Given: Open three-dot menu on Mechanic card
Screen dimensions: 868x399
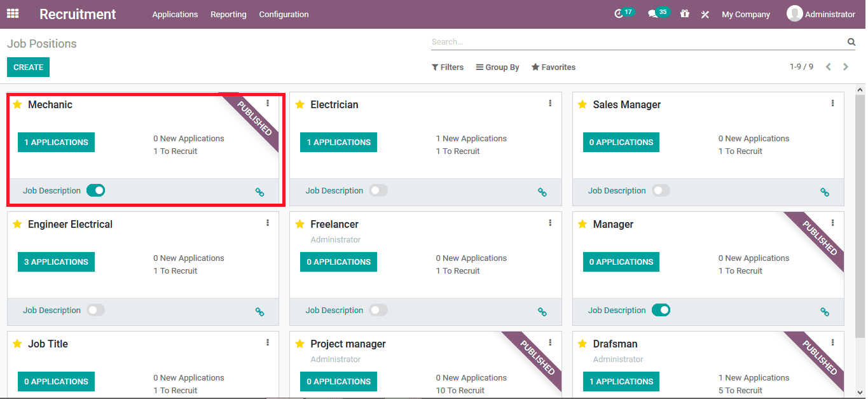Looking at the screenshot, I should [x=268, y=103].
